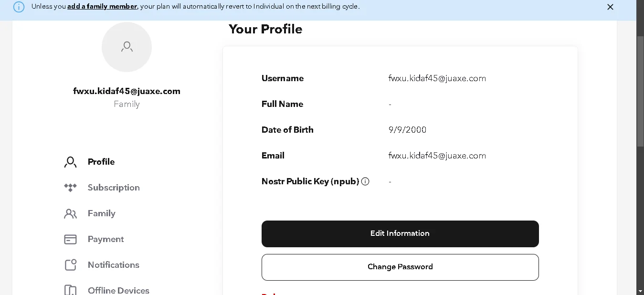
Task: Click the TIDAL Subscription icon
Action: click(70, 188)
